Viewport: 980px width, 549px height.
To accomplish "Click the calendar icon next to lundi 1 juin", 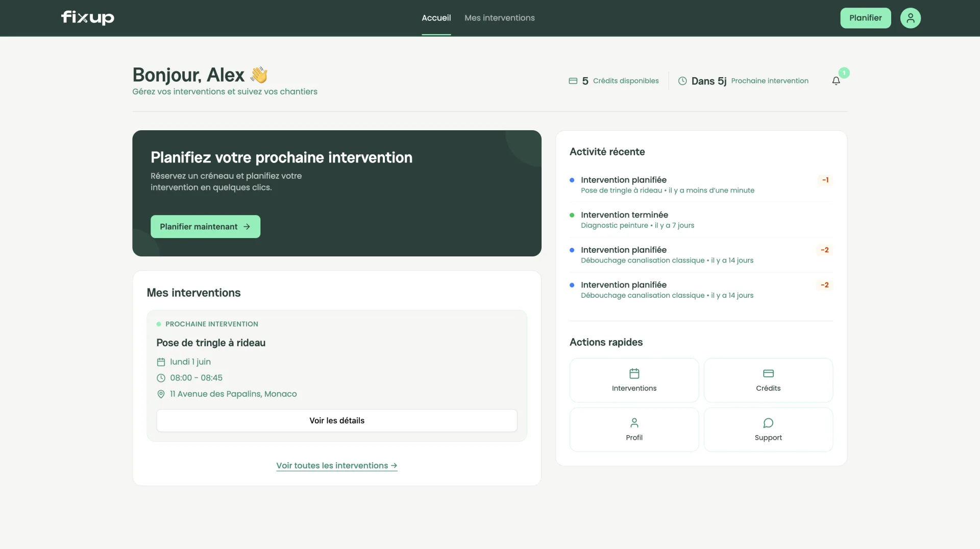I will click(161, 362).
